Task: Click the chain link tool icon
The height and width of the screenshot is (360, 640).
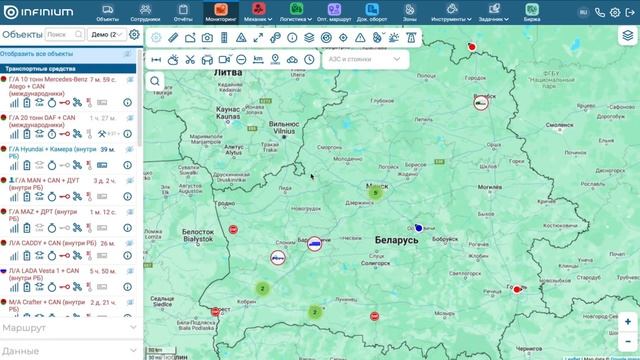Action: (275, 38)
